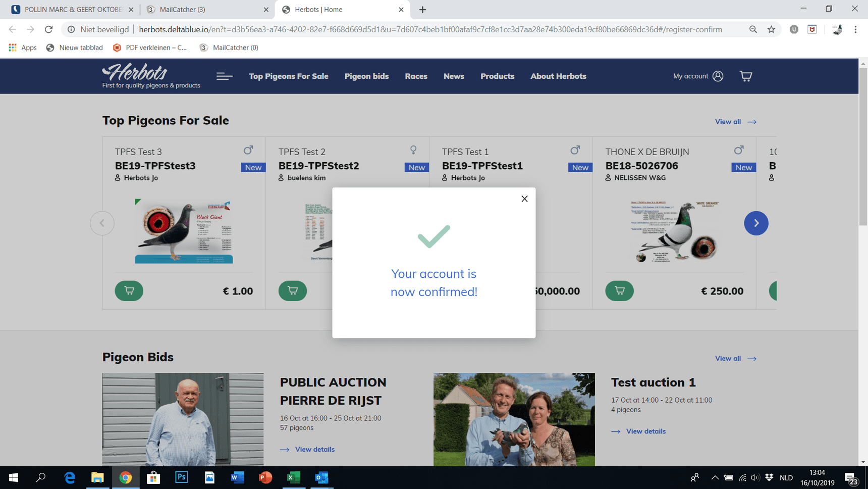View all Top Pigeons For Sale

(735, 122)
